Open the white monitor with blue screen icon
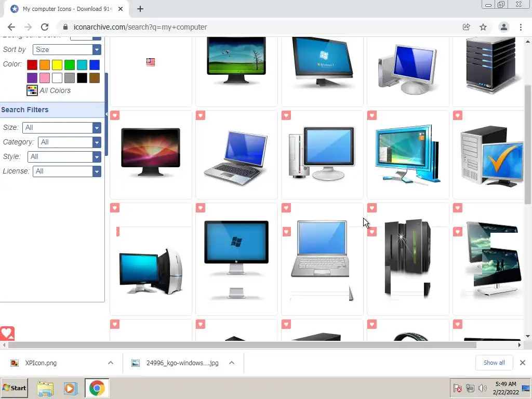Screen dimensions: 532x399 (x=408, y=70)
